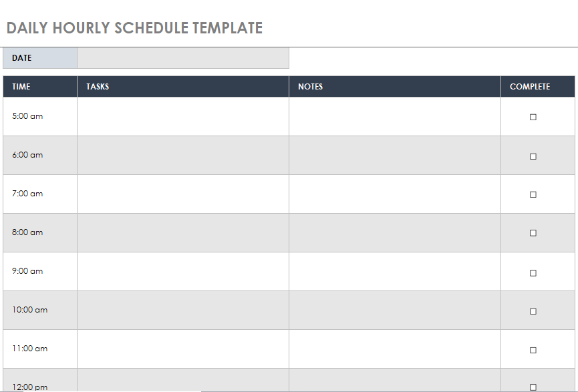Select the 6:00 am notes cell
578x392 pixels.
(395, 156)
